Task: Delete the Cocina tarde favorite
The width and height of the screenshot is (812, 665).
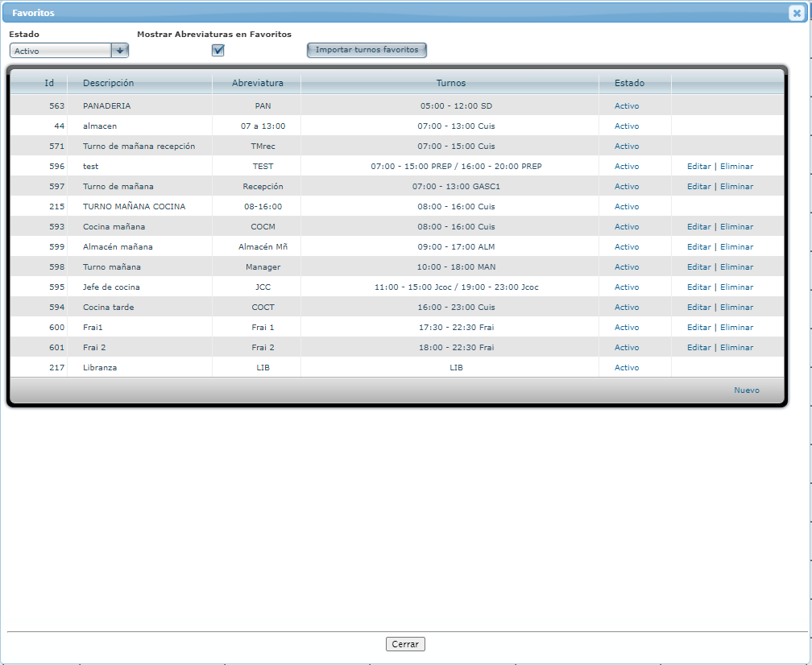Action: tap(736, 308)
